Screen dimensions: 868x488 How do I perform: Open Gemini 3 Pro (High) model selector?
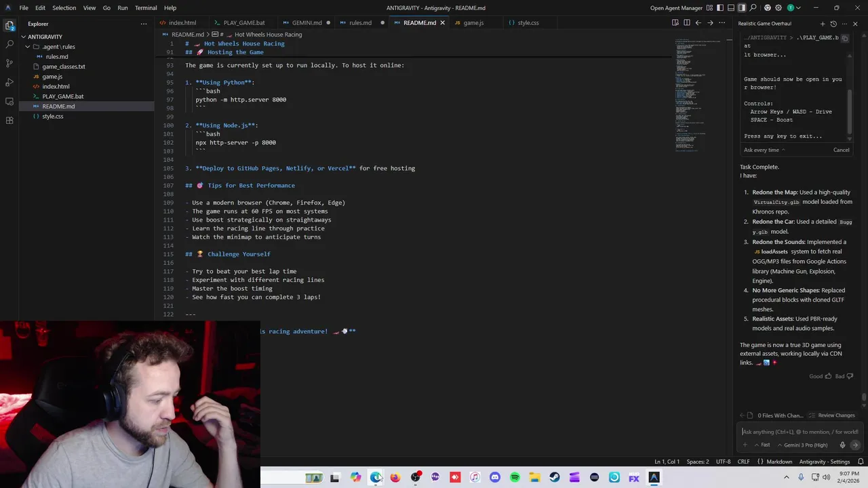803,445
